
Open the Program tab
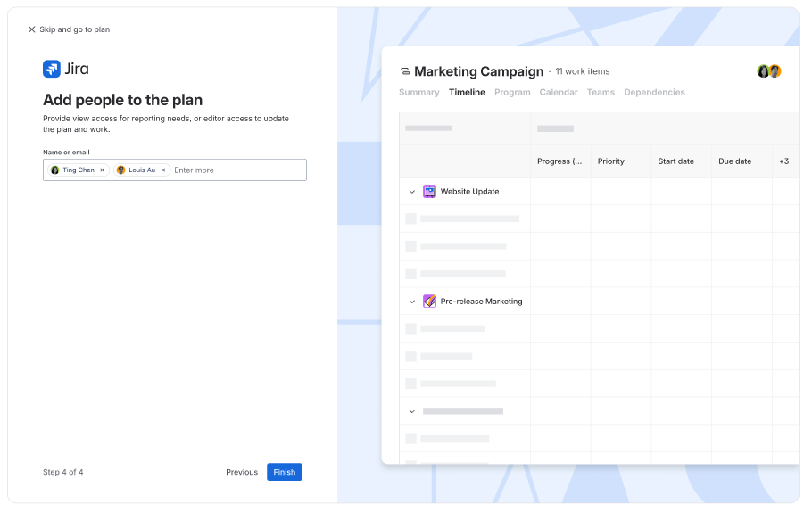[x=512, y=92]
